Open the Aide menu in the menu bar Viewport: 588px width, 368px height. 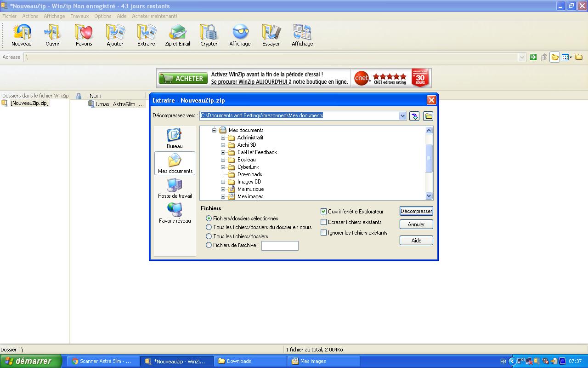pos(122,16)
